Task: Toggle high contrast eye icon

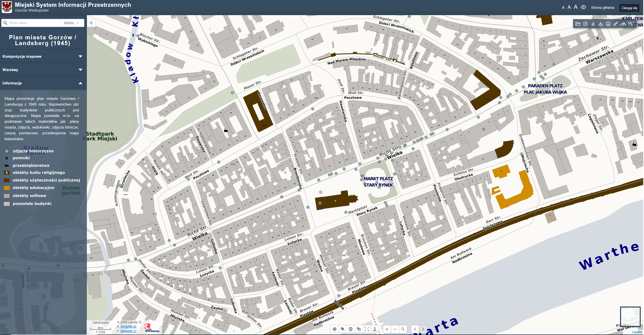Action: point(583,7)
